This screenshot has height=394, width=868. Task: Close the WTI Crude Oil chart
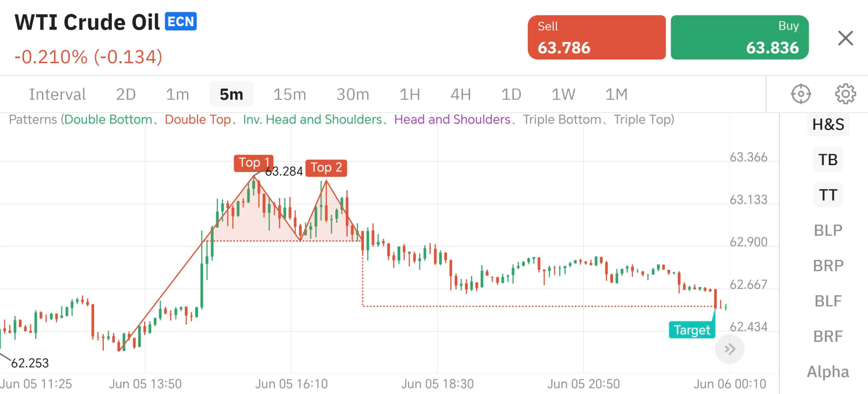tap(845, 38)
